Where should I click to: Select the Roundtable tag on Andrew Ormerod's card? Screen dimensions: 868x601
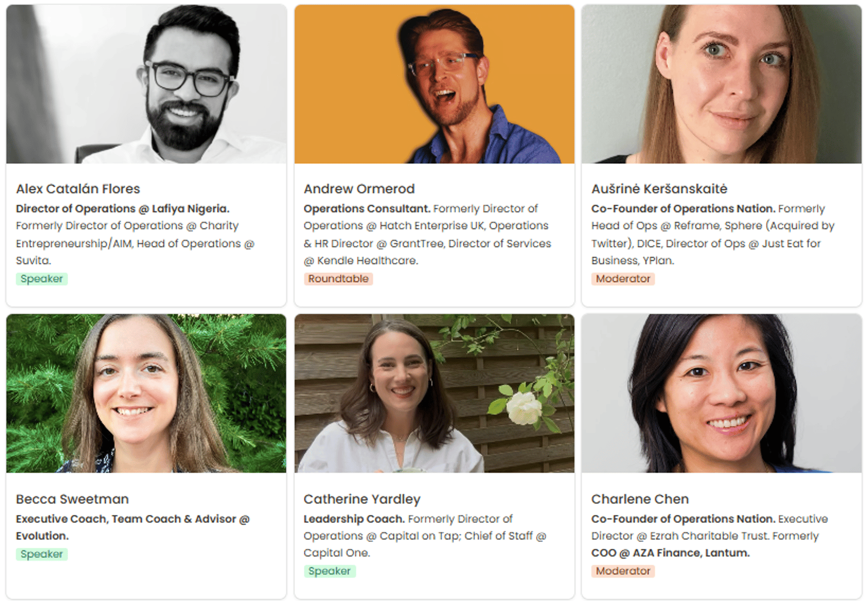click(x=338, y=279)
